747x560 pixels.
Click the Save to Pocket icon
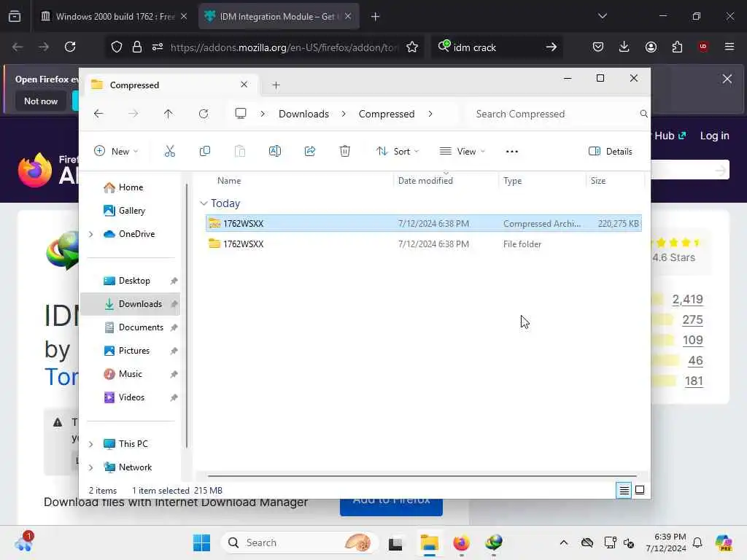coord(598,47)
